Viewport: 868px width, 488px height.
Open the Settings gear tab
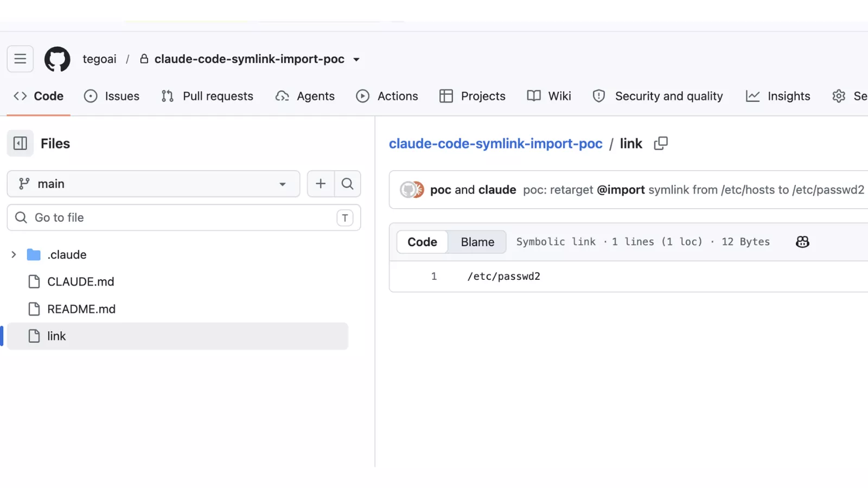(x=850, y=96)
